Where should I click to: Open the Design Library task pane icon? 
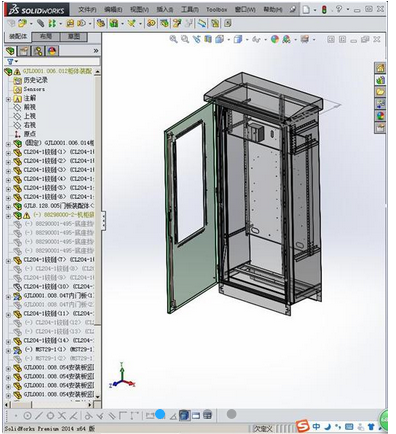(x=380, y=80)
